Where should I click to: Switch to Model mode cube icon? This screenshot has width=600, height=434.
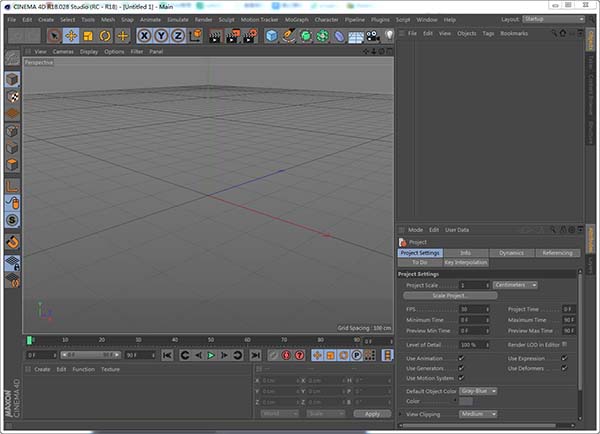click(x=12, y=79)
